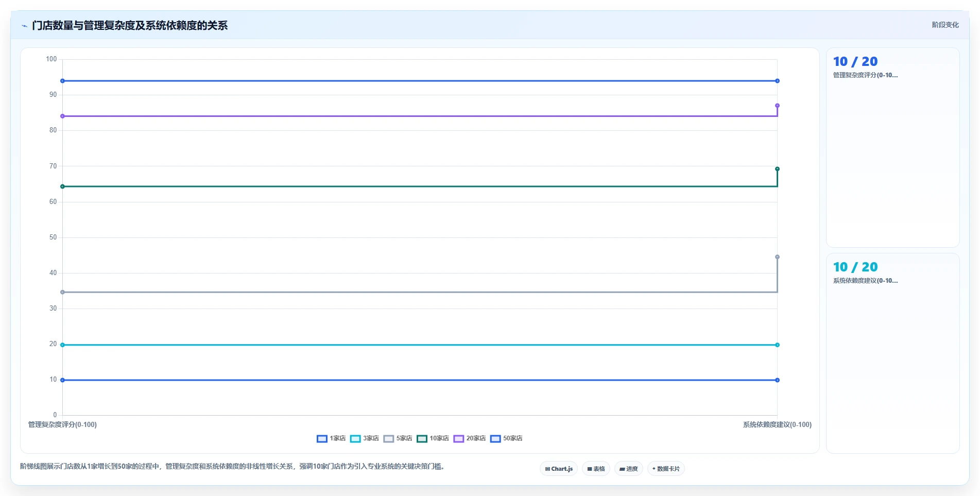Viewport: 980px width, 496px height.
Task: Click the 3家店 cyan point at 系统依赖度建议
Action: coord(777,345)
